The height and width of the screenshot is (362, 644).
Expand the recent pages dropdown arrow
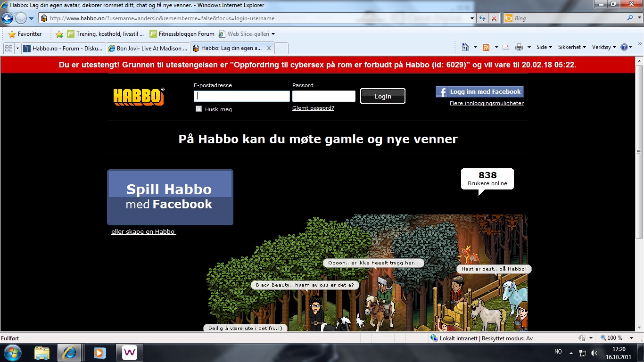pyautogui.click(x=32, y=18)
